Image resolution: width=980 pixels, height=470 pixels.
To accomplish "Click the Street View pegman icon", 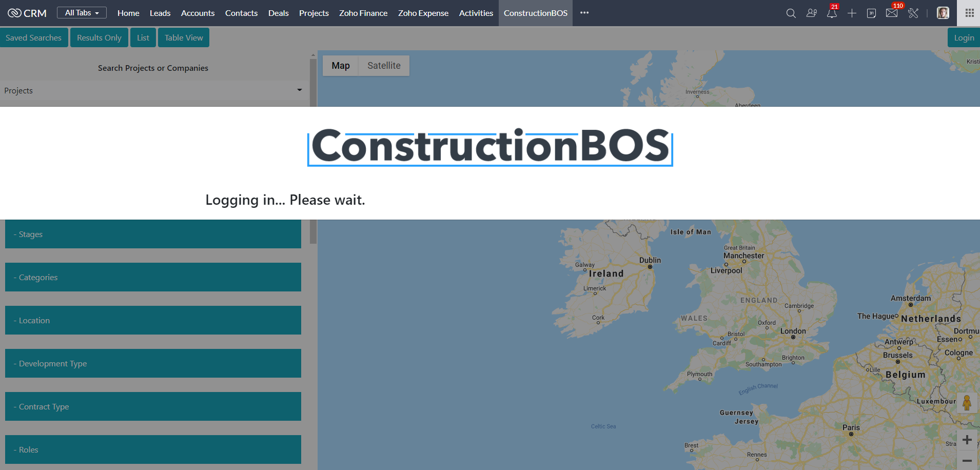I will pyautogui.click(x=967, y=403).
